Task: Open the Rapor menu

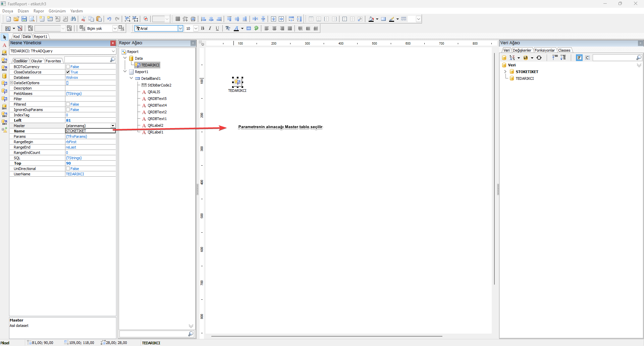Action: [x=39, y=11]
